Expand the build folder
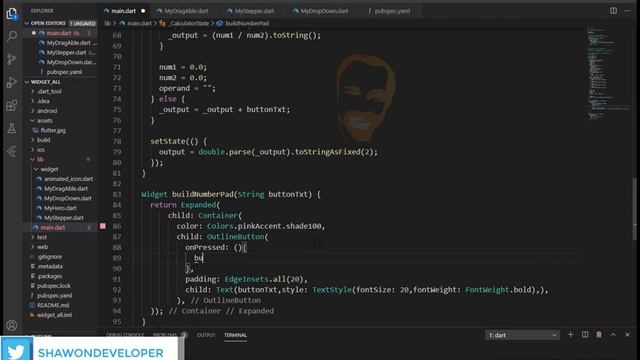Image resolution: width=640 pixels, height=360 pixels. click(43, 140)
